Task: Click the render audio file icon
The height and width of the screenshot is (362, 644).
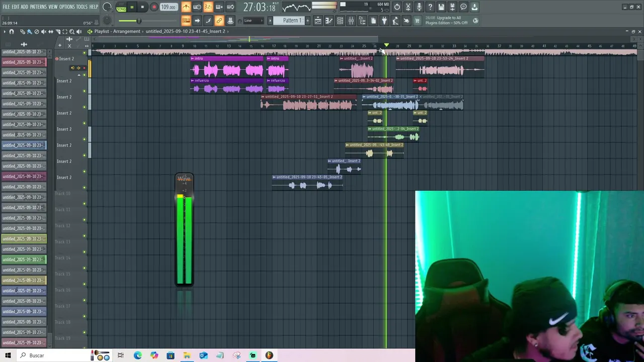Action: (452, 7)
